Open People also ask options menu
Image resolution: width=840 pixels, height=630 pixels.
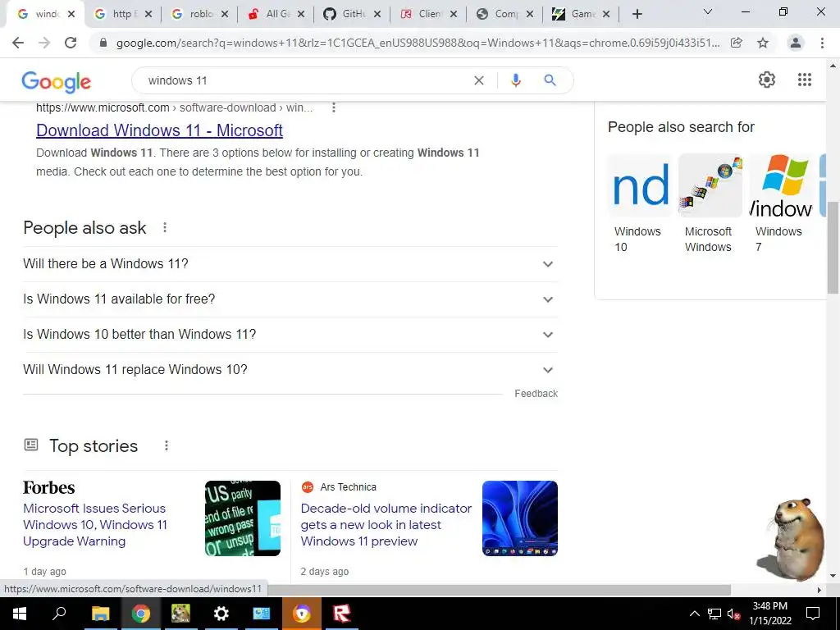[x=165, y=228]
